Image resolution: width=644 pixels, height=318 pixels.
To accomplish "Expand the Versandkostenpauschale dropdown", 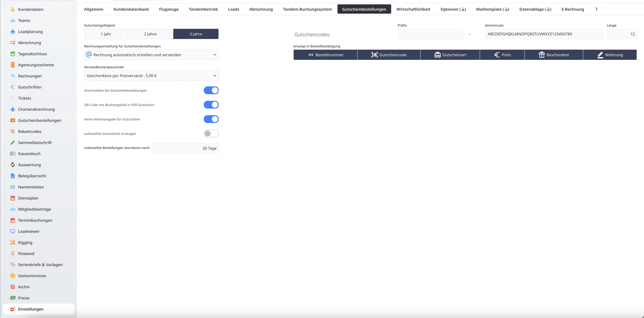I will coord(151,76).
